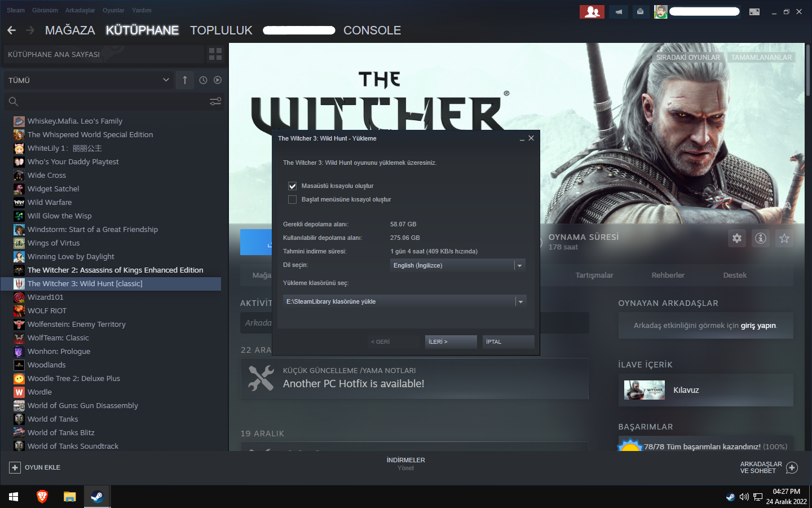The height and width of the screenshot is (508, 812).
Task: Select The Witcher 2: Assassins of Kings
Action: click(x=116, y=270)
